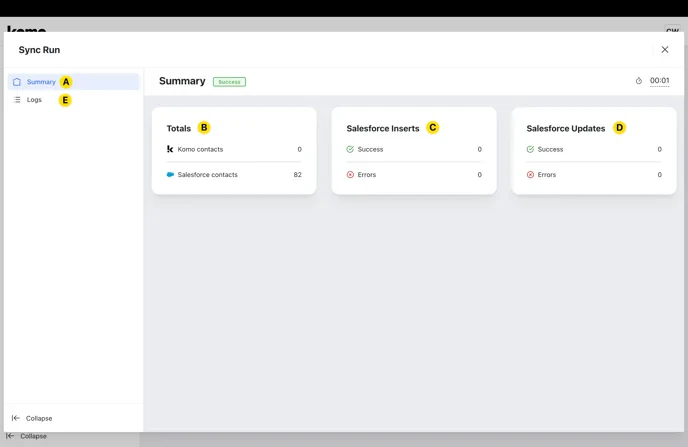This screenshot has width=688, height=447.
Task: Click the Success check icon in Salesforce Updates
Action: click(x=530, y=149)
